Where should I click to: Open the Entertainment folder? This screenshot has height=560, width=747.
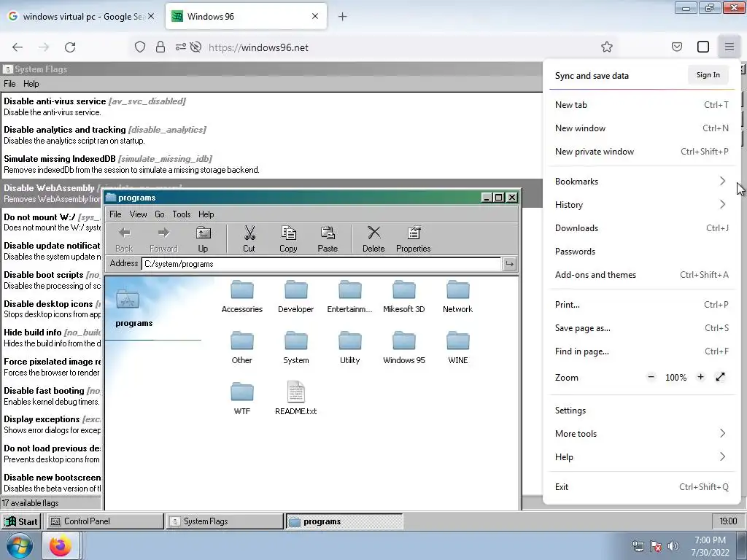[349, 296]
